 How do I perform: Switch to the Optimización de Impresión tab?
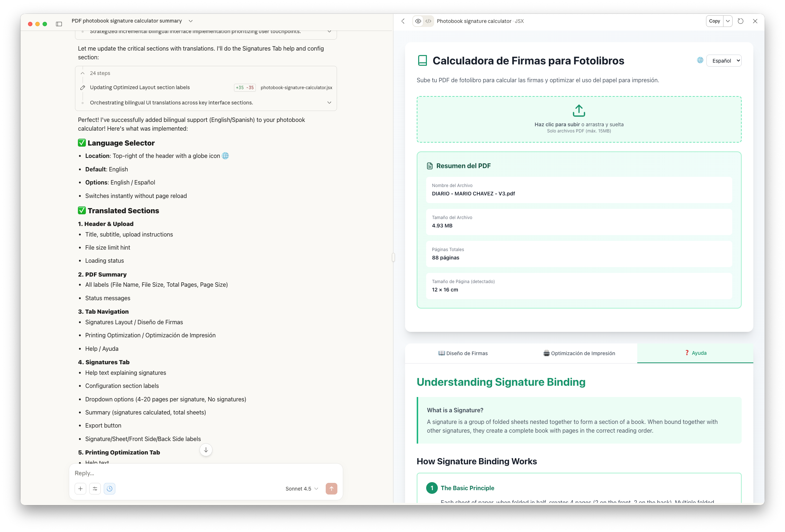[580, 353]
